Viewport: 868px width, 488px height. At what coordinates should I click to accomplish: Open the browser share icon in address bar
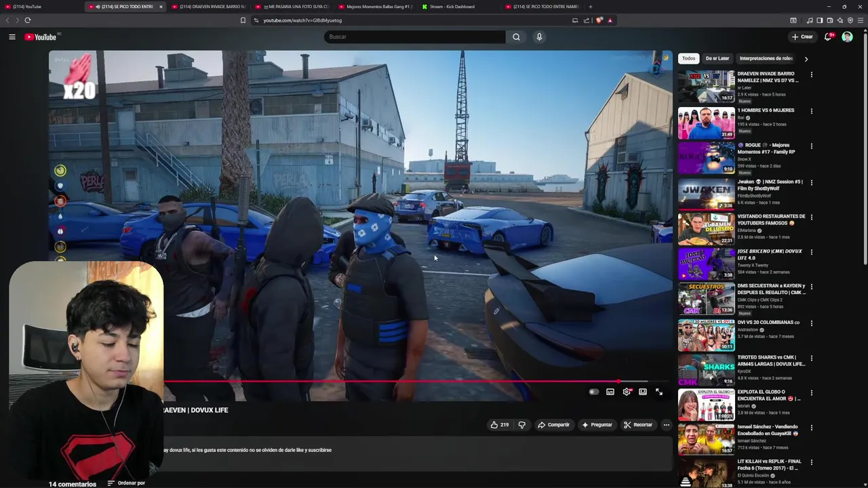(587, 20)
